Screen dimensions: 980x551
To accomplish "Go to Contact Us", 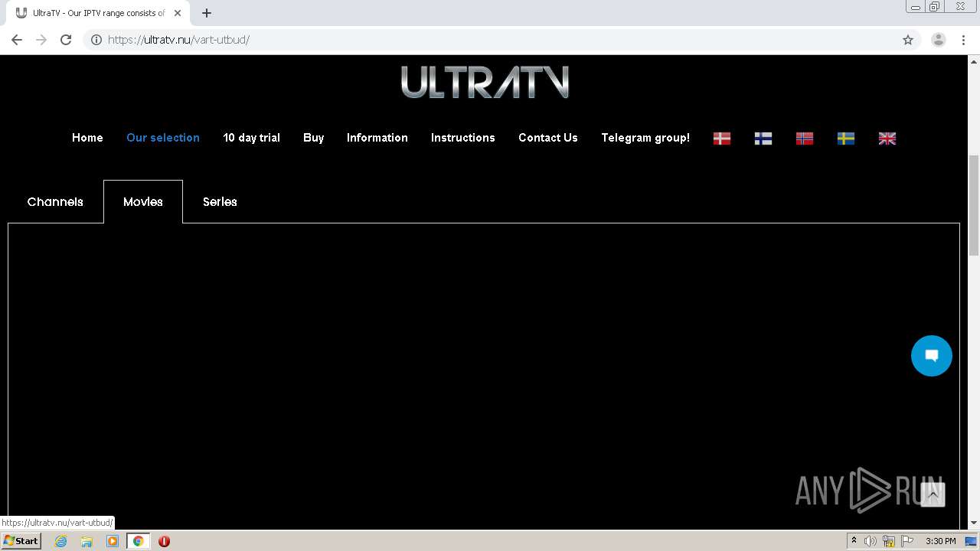I will point(548,138).
